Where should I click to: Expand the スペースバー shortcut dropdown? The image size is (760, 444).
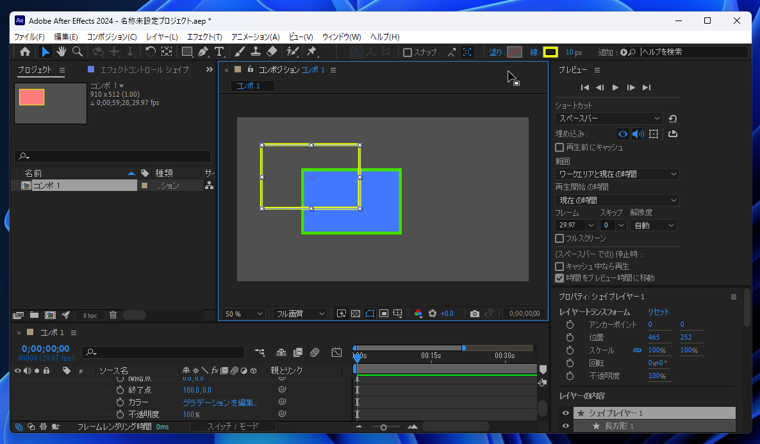click(609, 118)
